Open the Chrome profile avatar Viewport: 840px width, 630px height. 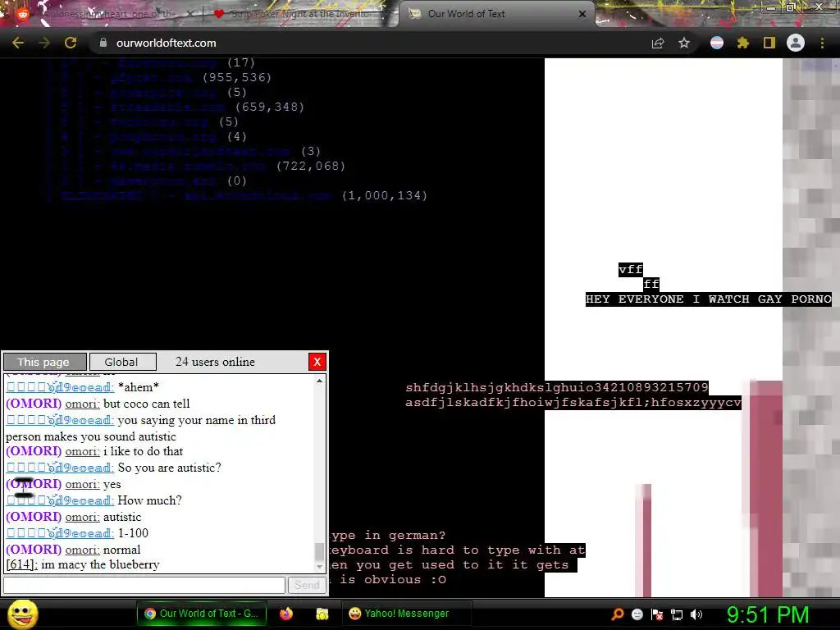point(796,43)
